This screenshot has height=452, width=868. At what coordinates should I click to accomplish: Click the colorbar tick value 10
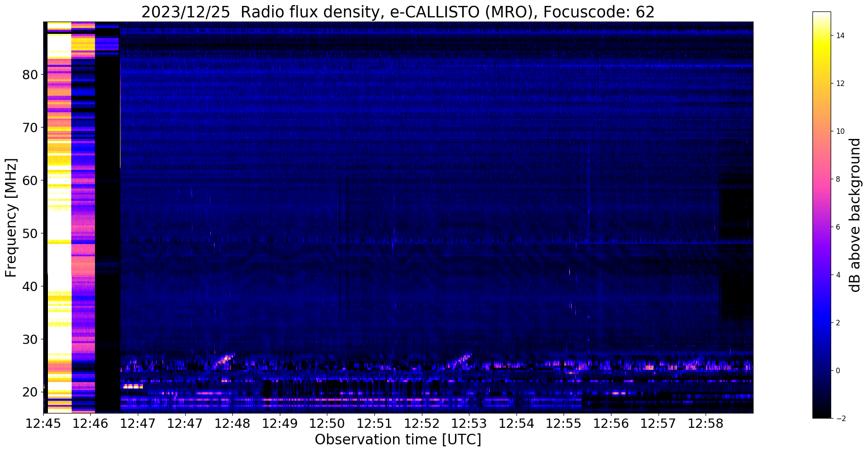(840, 131)
